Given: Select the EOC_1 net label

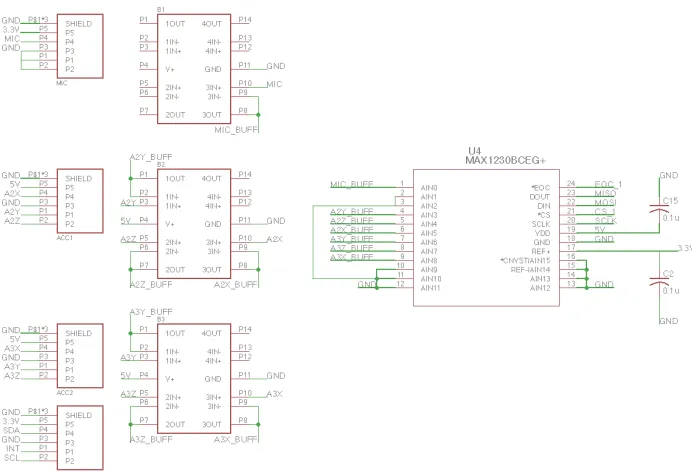Looking at the screenshot, I should tap(608, 184).
